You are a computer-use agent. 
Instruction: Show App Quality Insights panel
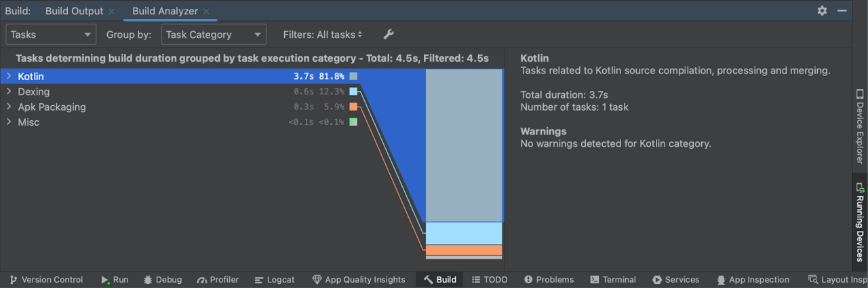tap(358, 280)
